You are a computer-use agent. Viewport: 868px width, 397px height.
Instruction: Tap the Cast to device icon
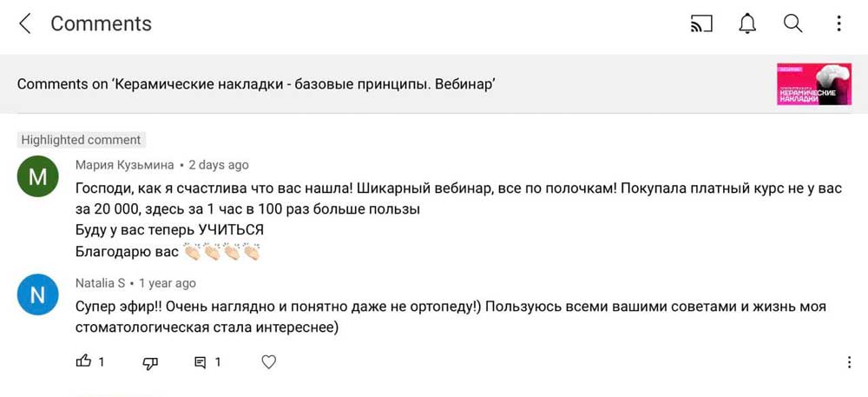[700, 24]
